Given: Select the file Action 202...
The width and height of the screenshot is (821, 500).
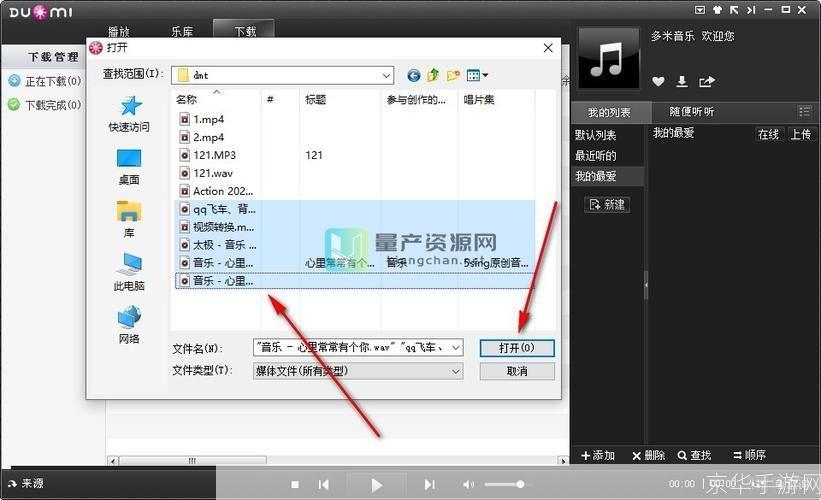Looking at the screenshot, I should click(x=216, y=191).
